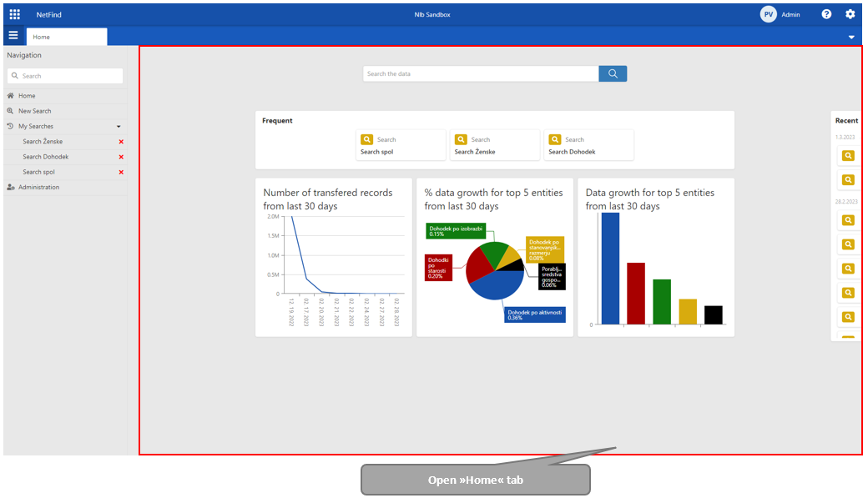Image resolution: width=868 pixels, height=498 pixels.
Task: Delete Search Dohodek using red X
Action: (x=121, y=157)
